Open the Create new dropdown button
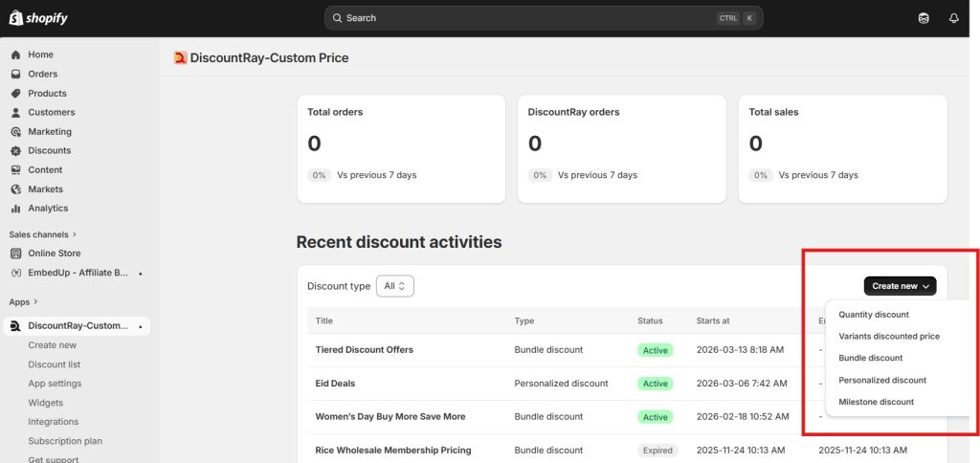Image resolution: width=980 pixels, height=463 pixels. click(x=900, y=286)
